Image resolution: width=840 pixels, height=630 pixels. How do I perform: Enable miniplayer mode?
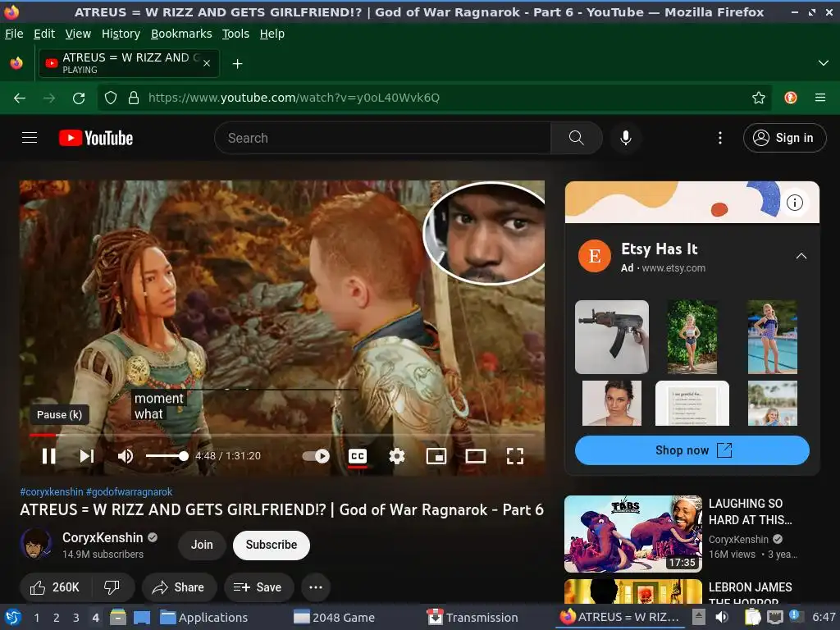click(x=436, y=456)
